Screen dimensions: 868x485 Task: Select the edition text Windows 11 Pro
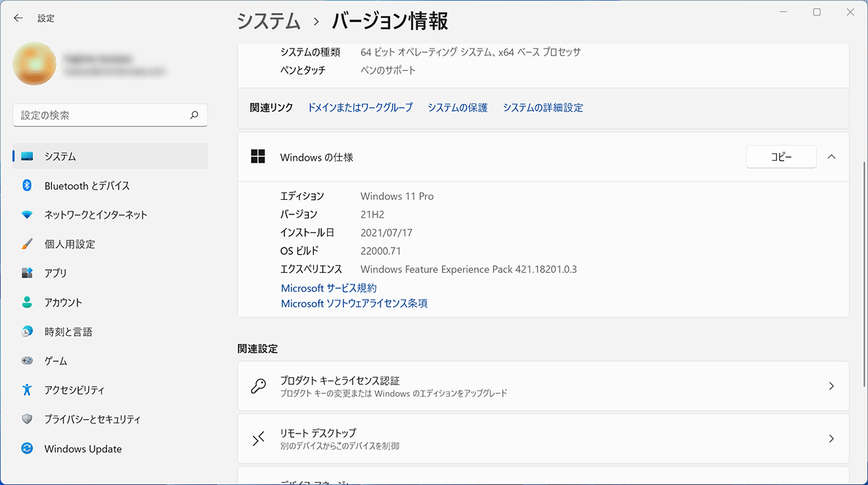point(397,196)
